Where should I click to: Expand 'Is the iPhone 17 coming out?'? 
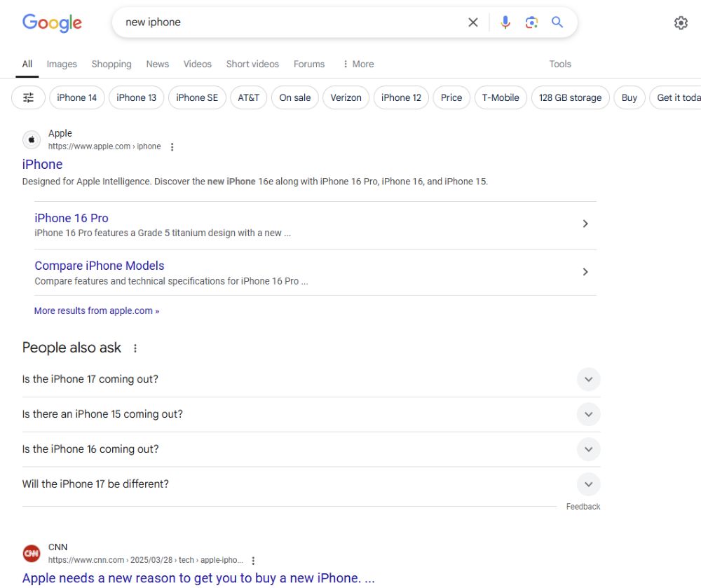click(x=588, y=379)
